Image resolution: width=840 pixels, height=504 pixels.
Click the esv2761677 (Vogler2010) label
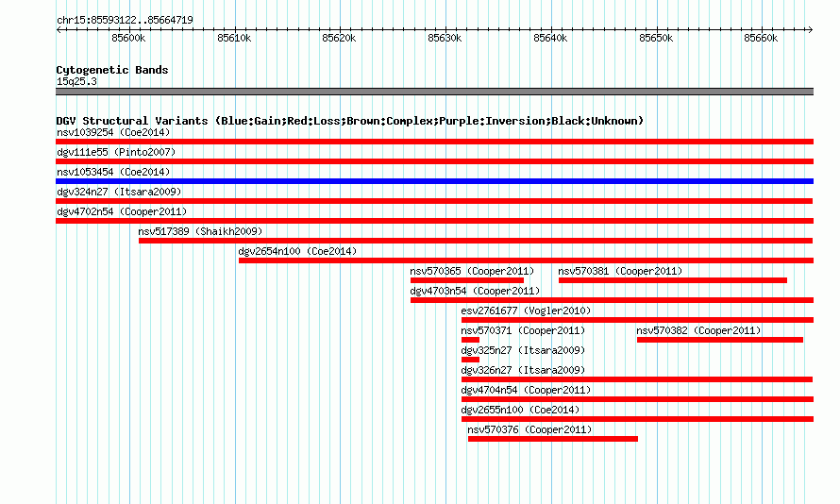point(526,311)
